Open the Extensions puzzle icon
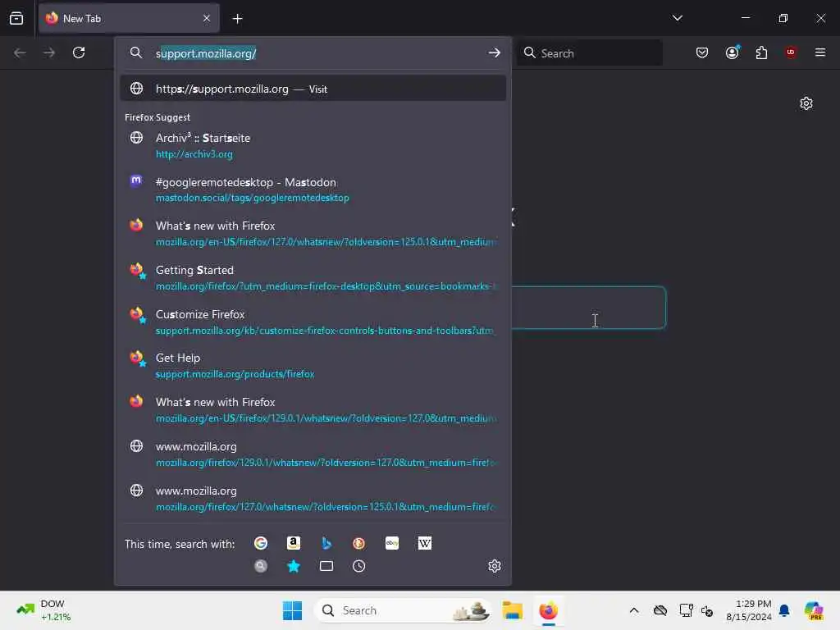Image resolution: width=840 pixels, height=630 pixels. point(761,52)
